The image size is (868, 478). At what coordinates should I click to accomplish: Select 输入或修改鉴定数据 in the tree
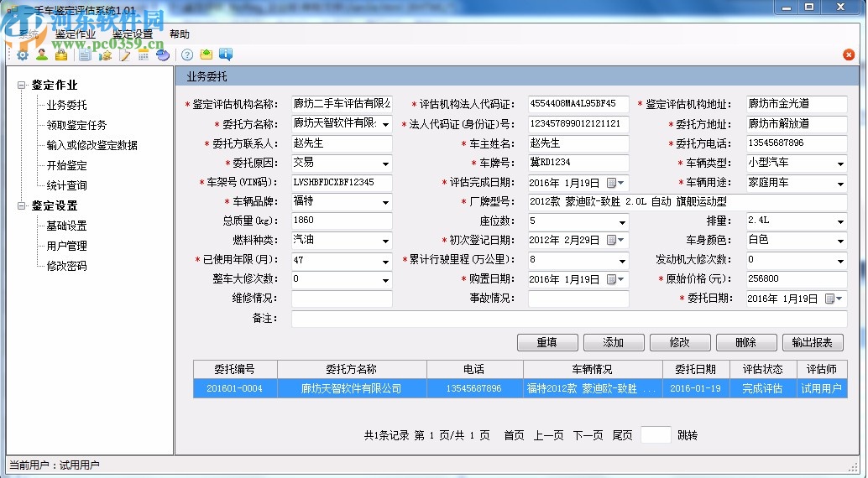point(92,145)
